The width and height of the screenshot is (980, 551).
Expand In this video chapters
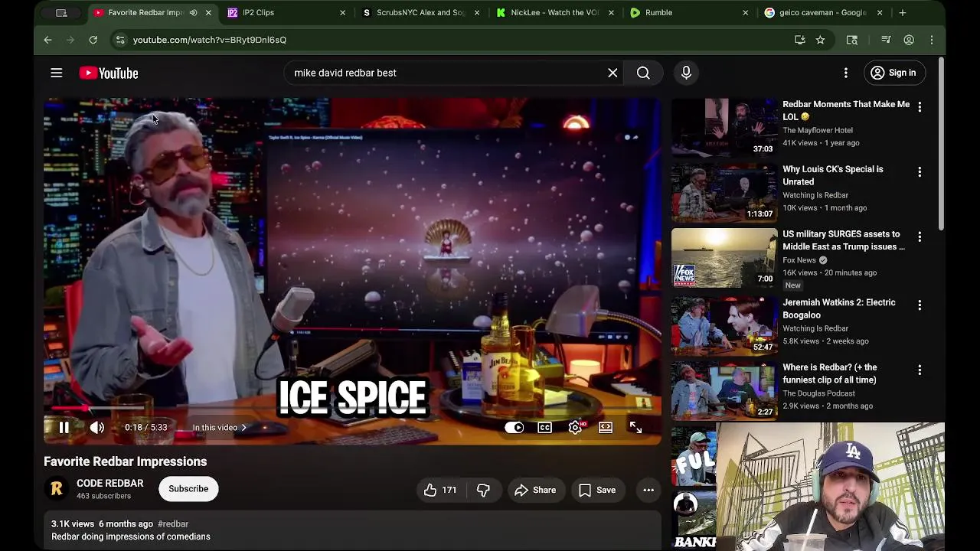(x=220, y=428)
